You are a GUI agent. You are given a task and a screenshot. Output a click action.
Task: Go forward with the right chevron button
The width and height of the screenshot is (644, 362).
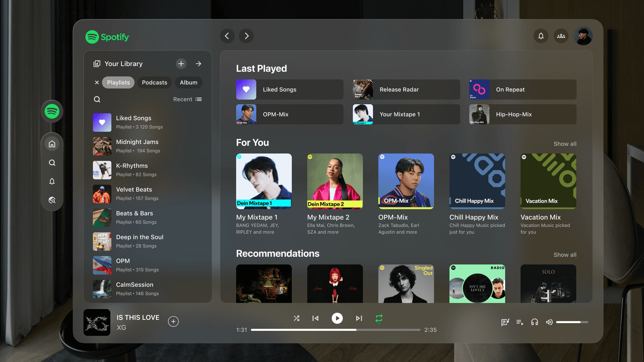click(246, 36)
